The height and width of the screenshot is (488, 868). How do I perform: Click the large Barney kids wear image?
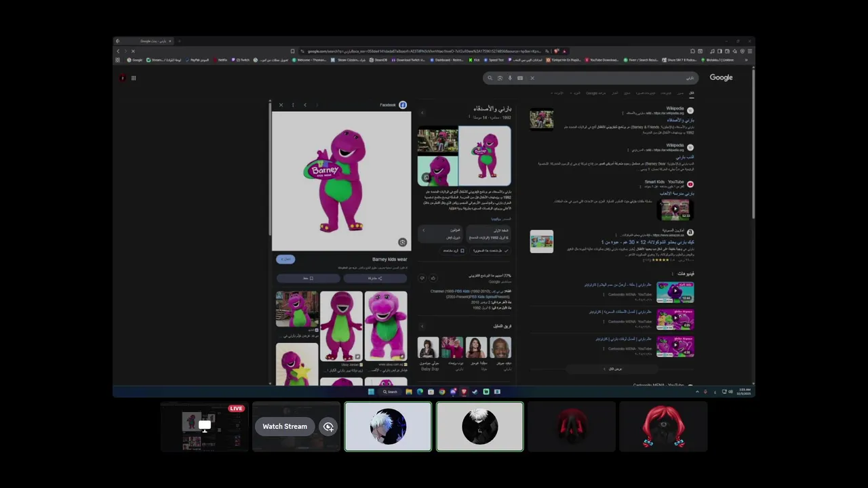(341, 181)
